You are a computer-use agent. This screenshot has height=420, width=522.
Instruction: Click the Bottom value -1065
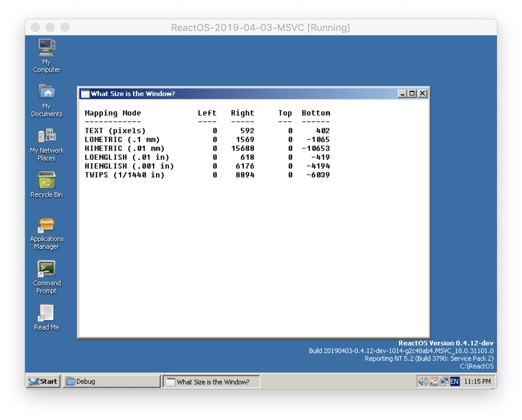[318, 140]
